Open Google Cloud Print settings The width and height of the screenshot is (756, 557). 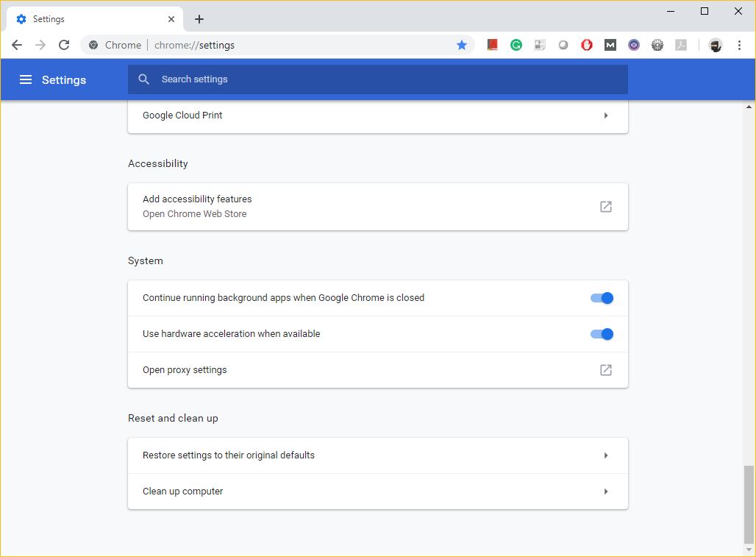[x=377, y=116]
